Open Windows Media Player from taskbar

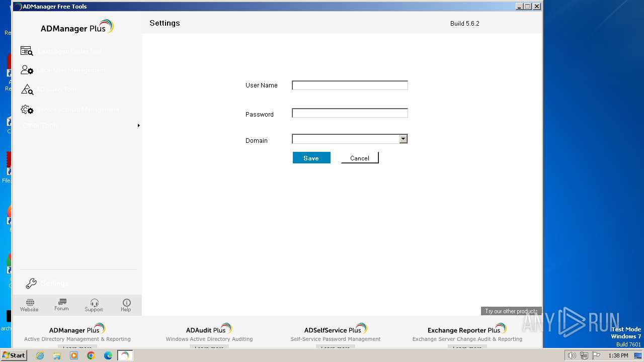pyautogui.click(x=74, y=355)
